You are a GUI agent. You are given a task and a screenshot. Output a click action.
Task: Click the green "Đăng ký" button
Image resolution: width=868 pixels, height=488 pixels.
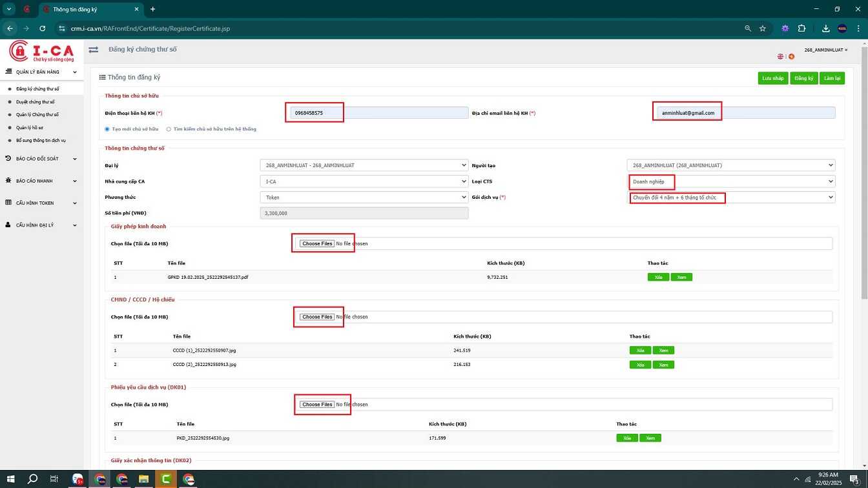click(804, 78)
